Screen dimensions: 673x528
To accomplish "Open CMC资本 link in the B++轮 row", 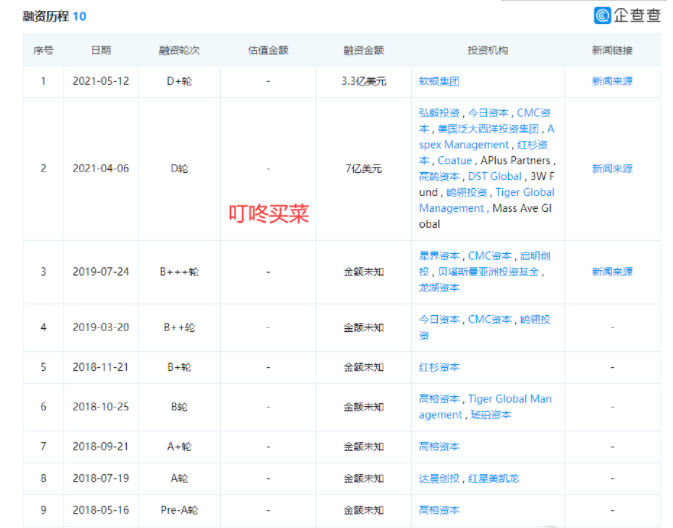I will click(x=490, y=319).
